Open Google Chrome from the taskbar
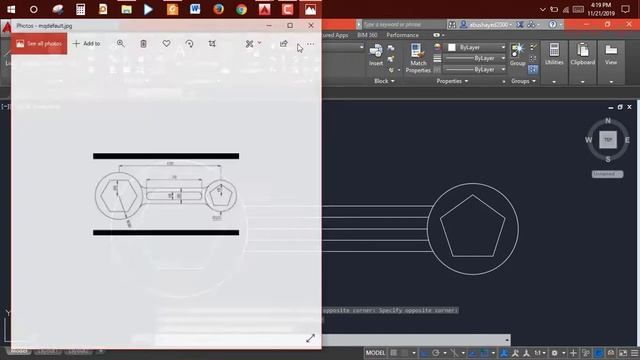This screenshot has height=360, width=640. pyautogui.click(x=241, y=9)
